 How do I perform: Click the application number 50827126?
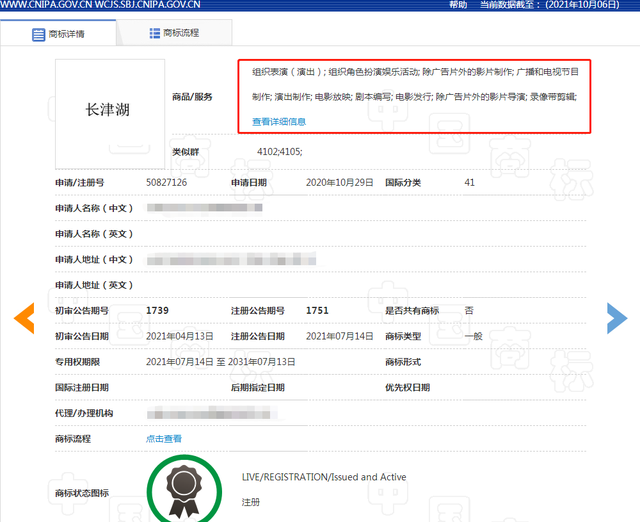[167, 183]
